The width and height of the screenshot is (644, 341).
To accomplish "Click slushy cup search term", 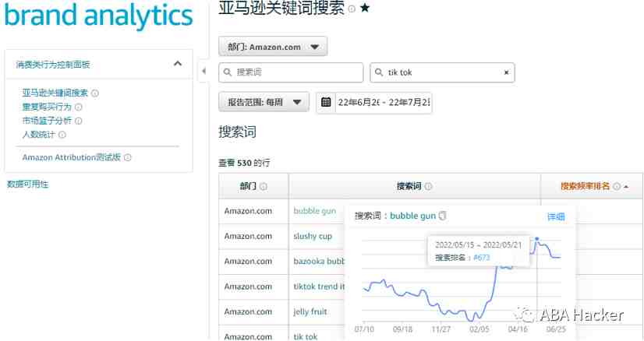I will point(313,237).
